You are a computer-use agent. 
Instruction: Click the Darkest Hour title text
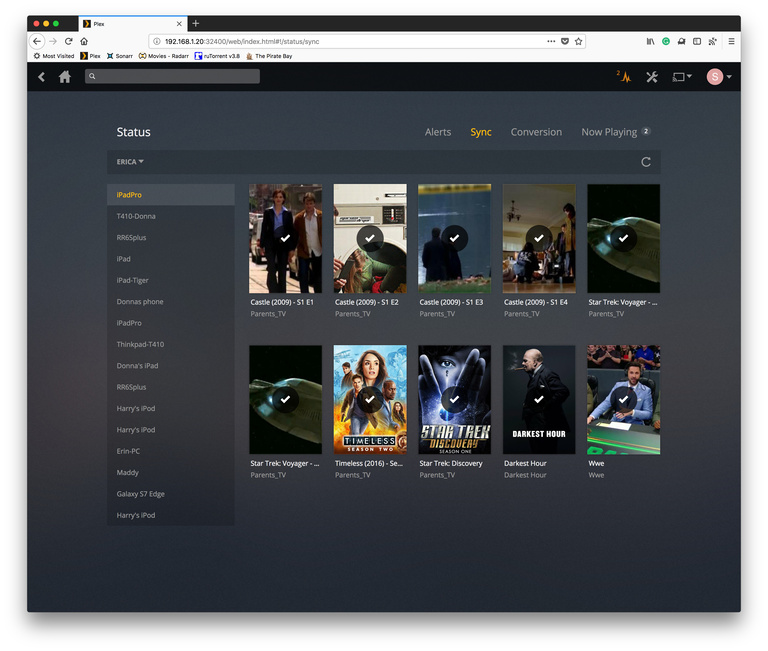click(525, 464)
